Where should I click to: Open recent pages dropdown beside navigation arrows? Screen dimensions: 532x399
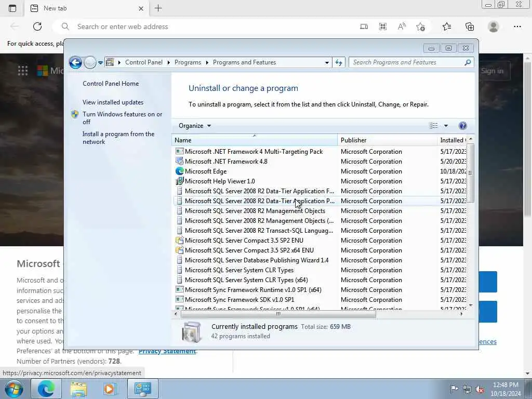[100, 63]
